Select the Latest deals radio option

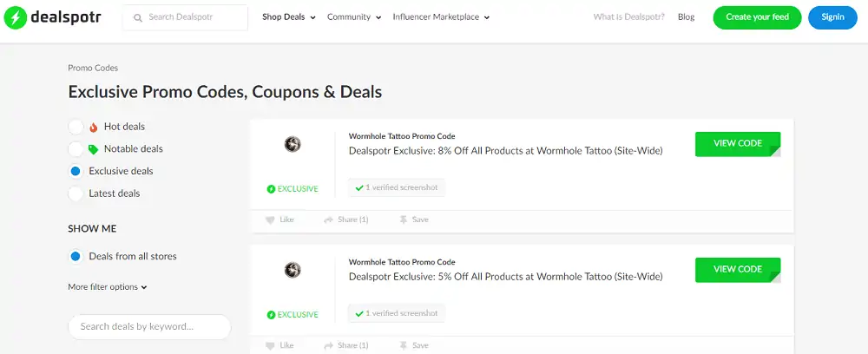76,193
